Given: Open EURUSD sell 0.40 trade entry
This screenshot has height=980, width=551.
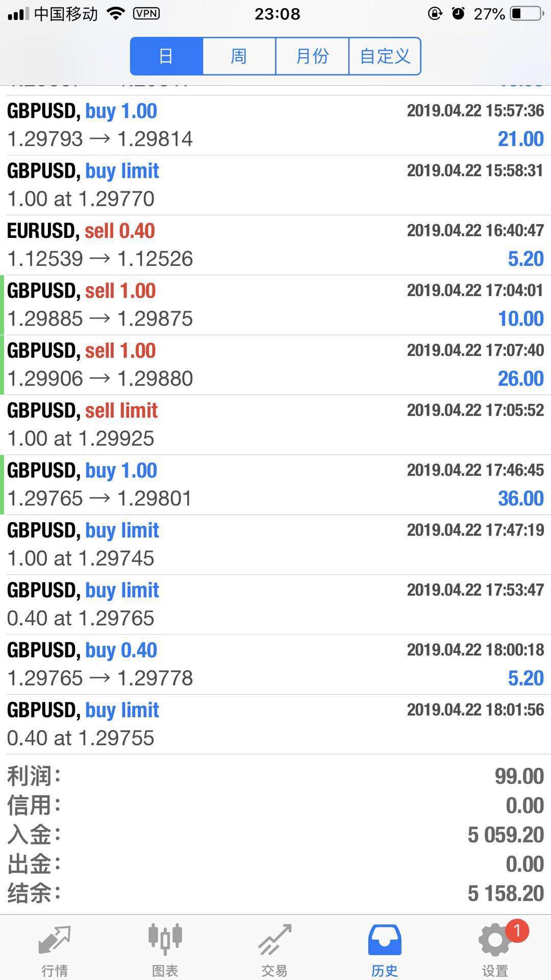Looking at the screenshot, I should tap(275, 245).
